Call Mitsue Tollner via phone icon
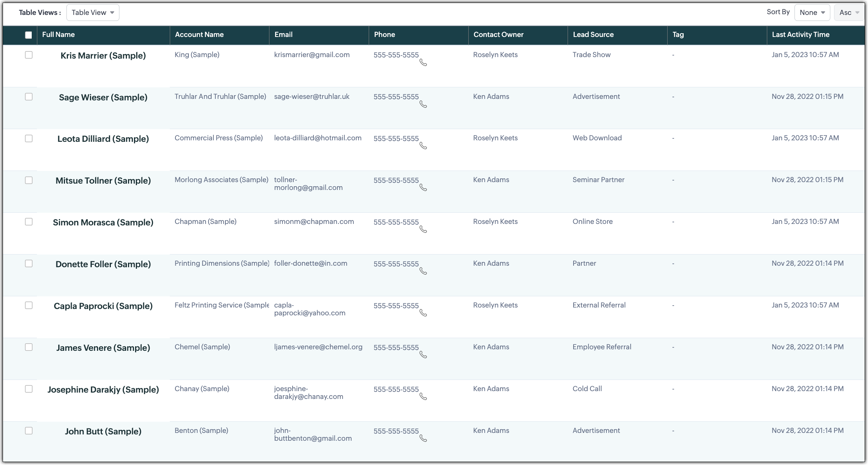This screenshot has width=868, height=465. 423,188
